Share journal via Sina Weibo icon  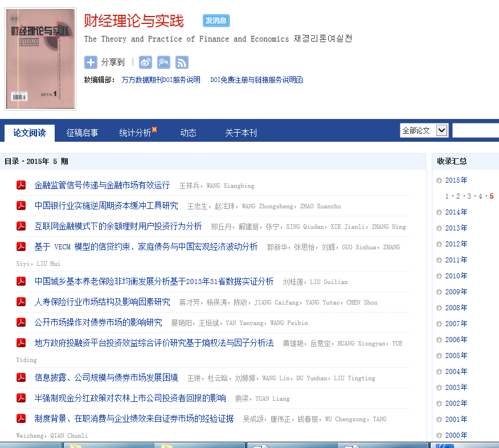[x=146, y=63]
